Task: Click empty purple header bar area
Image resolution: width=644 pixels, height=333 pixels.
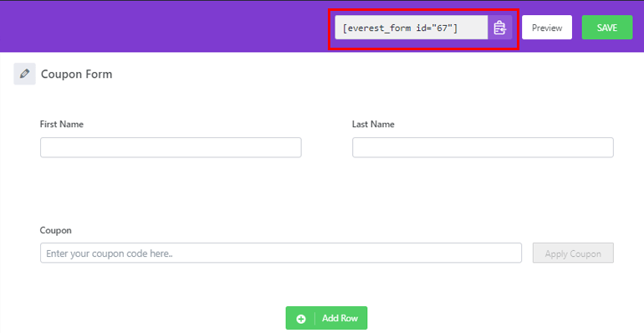Action: click(164, 27)
